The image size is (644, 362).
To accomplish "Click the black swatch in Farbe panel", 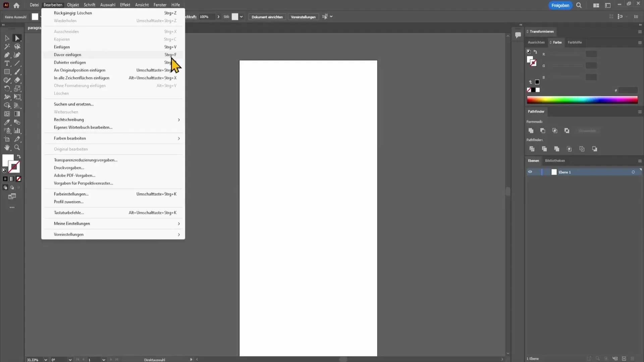I will click(533, 90).
